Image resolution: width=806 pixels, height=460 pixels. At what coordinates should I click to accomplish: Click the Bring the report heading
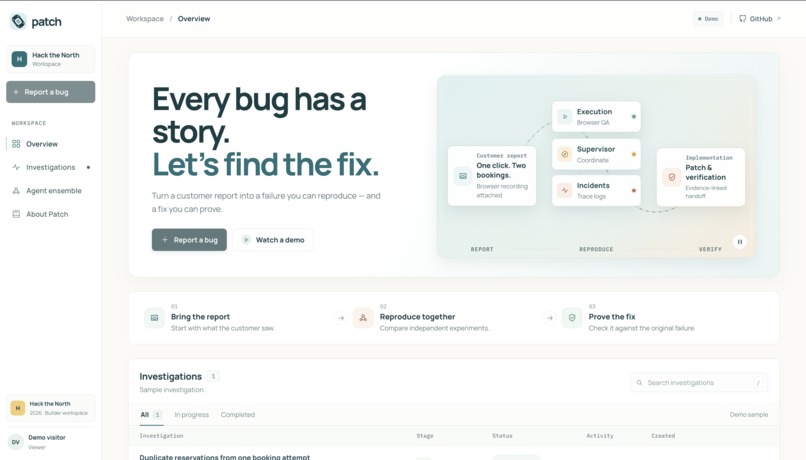click(x=200, y=317)
